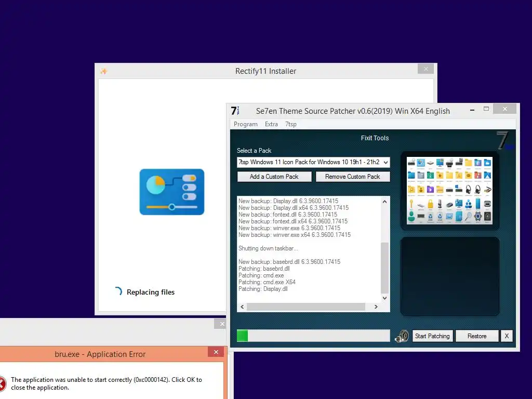Click the X button next to Restore
Viewport: 532px width, 399px height.
tap(507, 336)
